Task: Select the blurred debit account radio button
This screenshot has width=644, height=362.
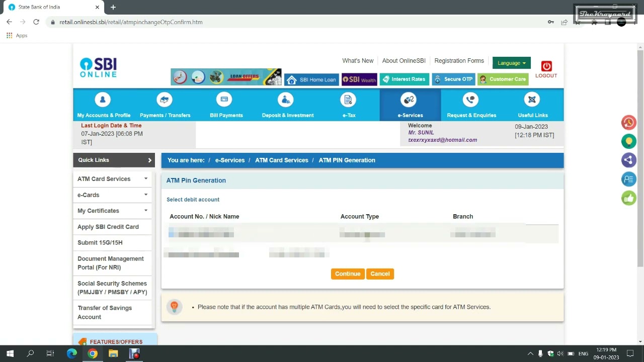Action: click(171, 233)
